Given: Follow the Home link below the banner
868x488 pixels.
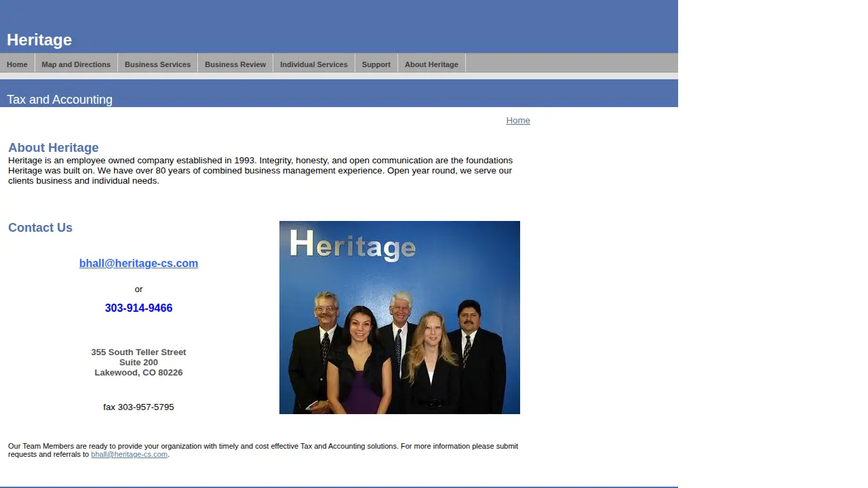Looking at the screenshot, I should click(x=518, y=121).
